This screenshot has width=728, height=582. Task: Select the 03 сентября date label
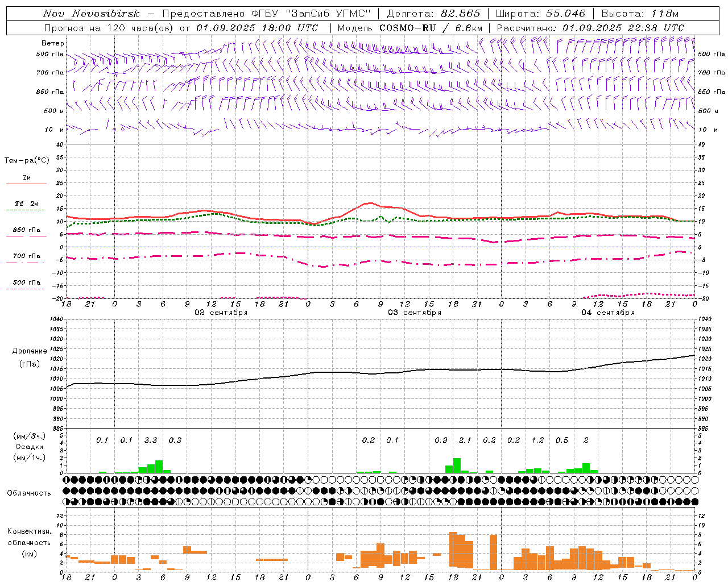click(415, 313)
